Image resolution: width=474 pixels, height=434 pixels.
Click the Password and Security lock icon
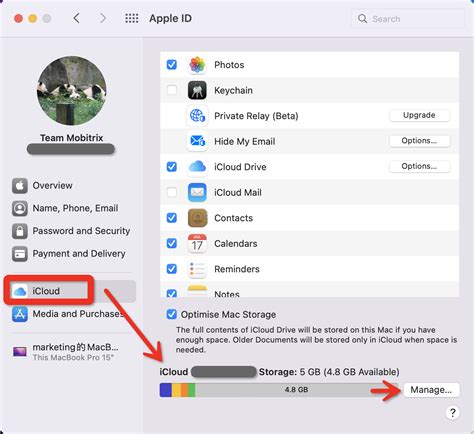point(20,231)
